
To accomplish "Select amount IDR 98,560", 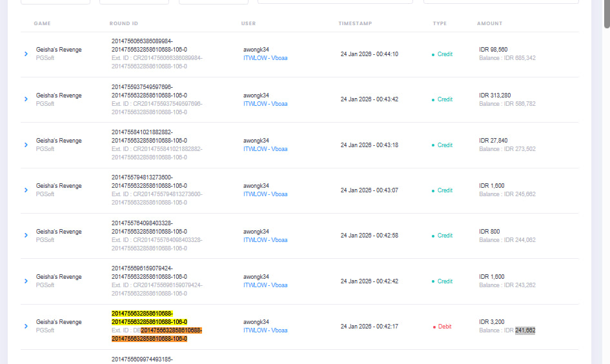I will click(x=493, y=50).
